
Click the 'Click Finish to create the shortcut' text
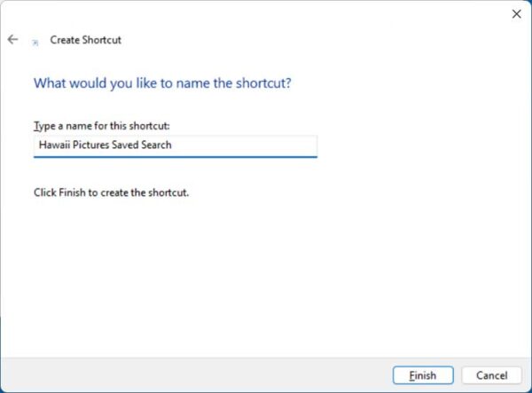coord(111,193)
